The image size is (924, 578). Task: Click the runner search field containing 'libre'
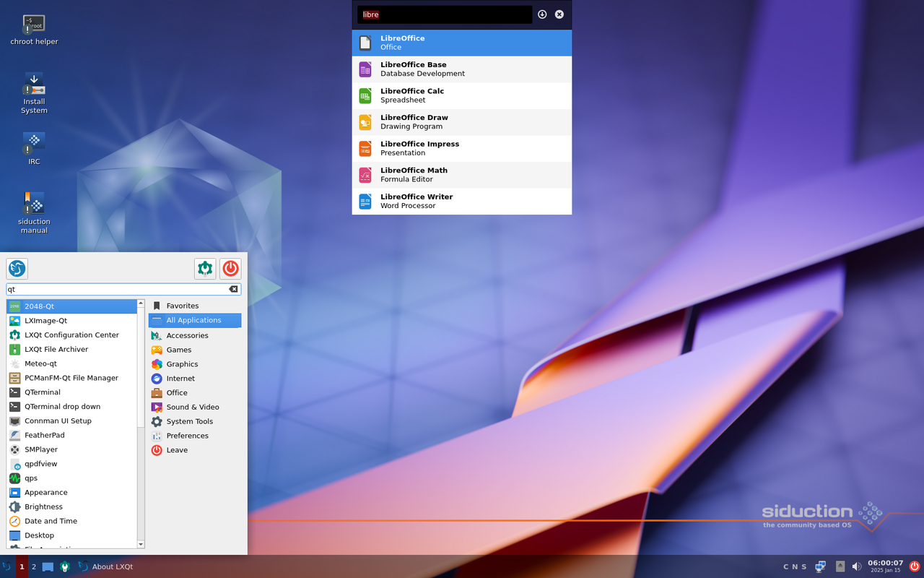tap(445, 14)
